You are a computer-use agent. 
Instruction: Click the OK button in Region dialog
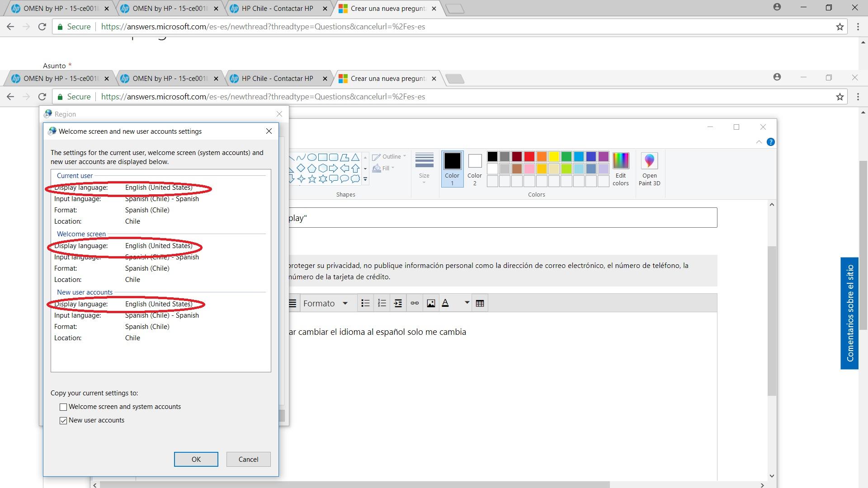(x=196, y=459)
